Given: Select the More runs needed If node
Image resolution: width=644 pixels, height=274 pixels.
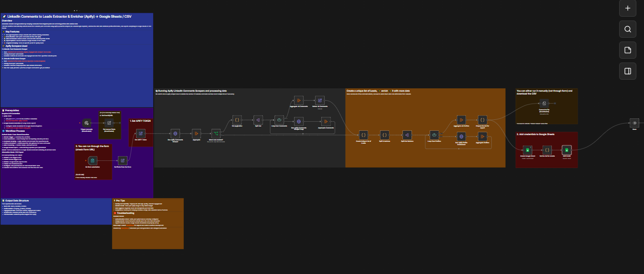Looking at the screenshot, I should (x=216, y=134).
